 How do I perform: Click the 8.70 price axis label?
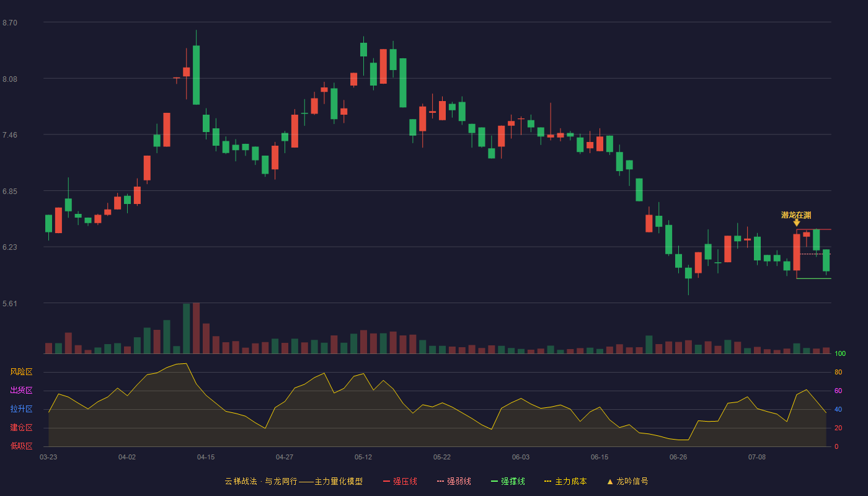coord(10,23)
